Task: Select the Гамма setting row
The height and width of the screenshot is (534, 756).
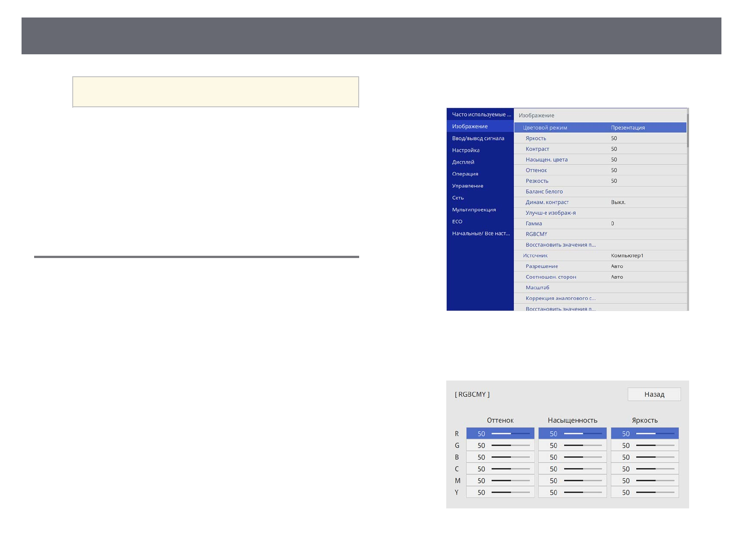Action: (x=600, y=223)
